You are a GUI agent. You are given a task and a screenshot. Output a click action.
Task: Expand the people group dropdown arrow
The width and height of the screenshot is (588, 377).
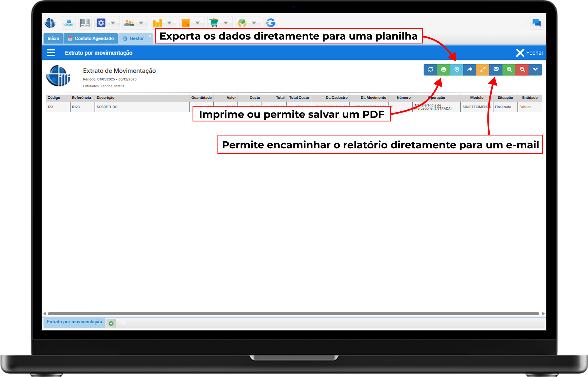point(141,23)
